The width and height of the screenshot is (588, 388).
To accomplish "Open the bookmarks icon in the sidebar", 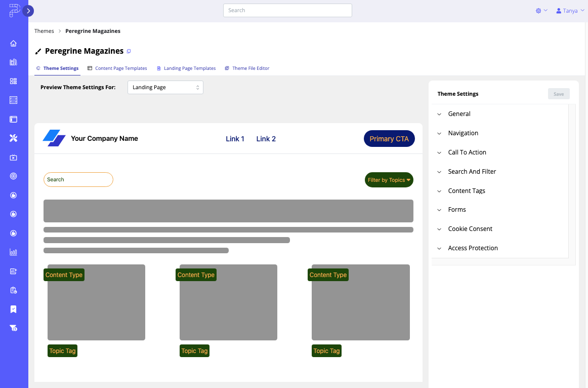I will click(x=13, y=309).
